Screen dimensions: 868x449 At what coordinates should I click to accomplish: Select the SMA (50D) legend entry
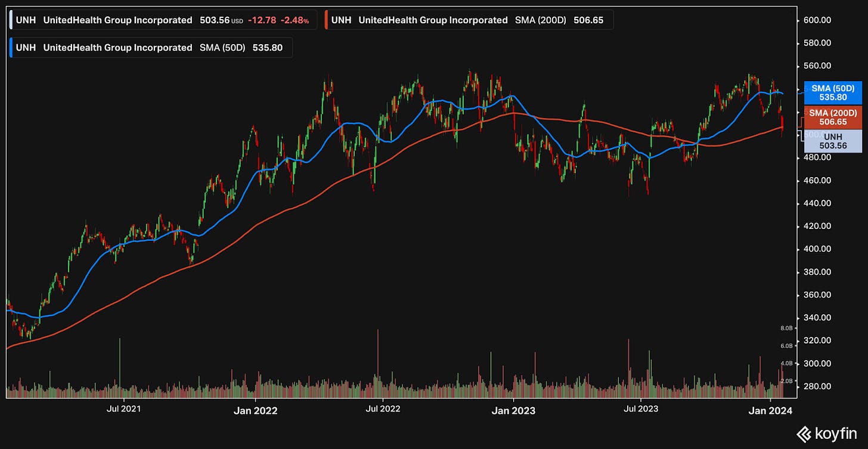click(150, 48)
